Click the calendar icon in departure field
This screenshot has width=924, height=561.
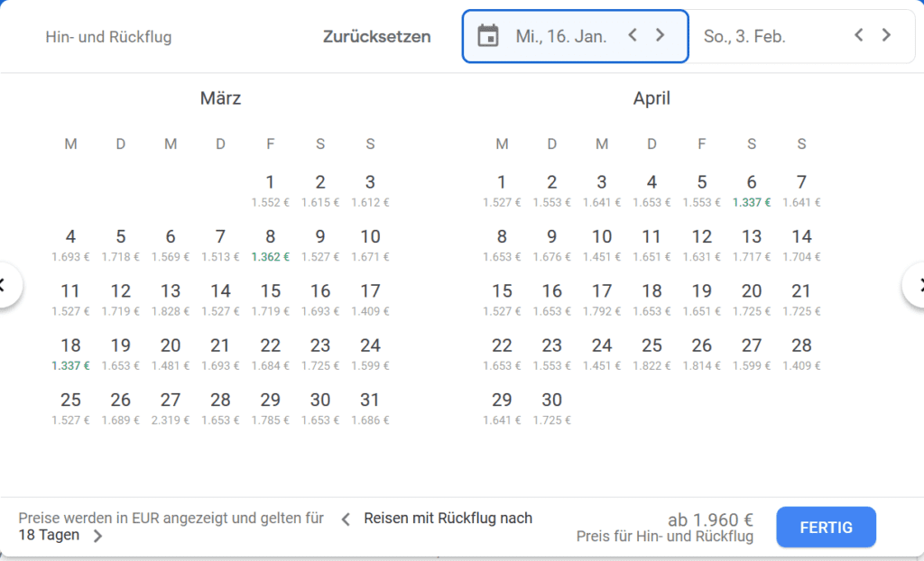(488, 36)
